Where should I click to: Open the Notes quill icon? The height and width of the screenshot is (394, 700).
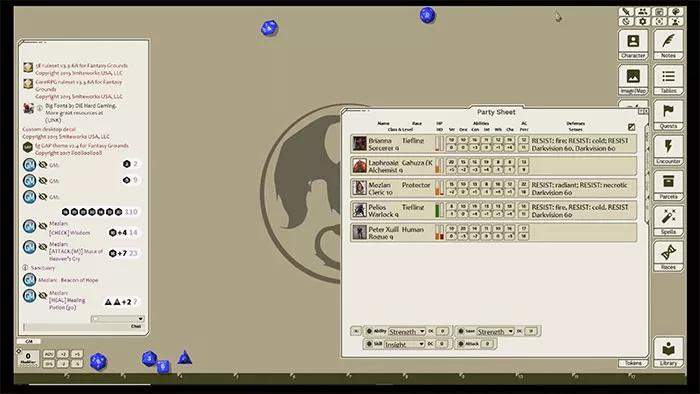[668, 44]
